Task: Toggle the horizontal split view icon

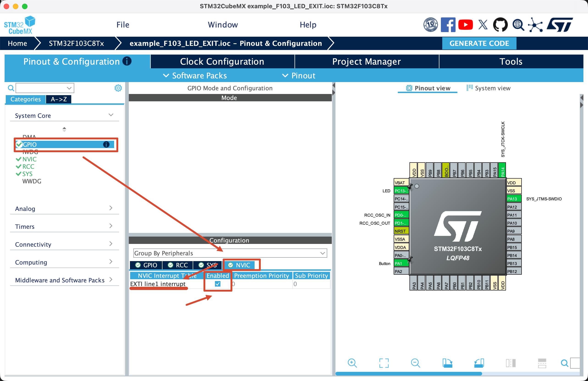Action: point(542,363)
